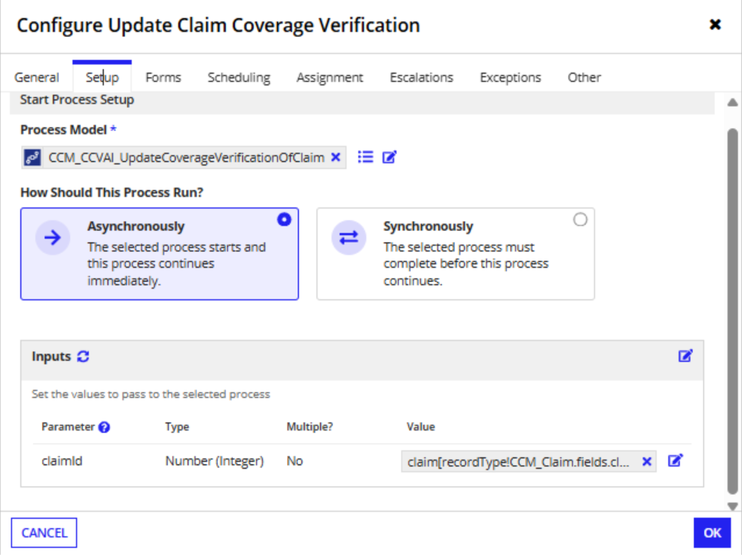This screenshot has height=560, width=742.
Task: Switch to the Setup tab
Action: [102, 77]
